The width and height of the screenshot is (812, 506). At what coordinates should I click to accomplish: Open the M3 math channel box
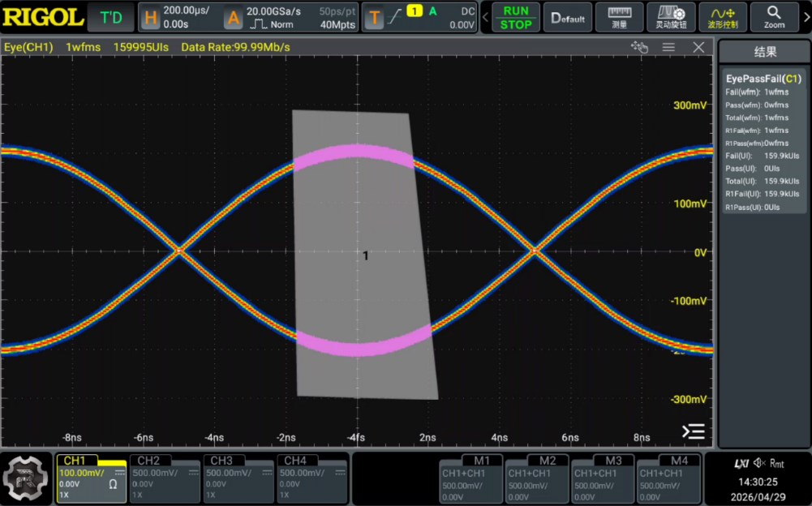coord(604,479)
